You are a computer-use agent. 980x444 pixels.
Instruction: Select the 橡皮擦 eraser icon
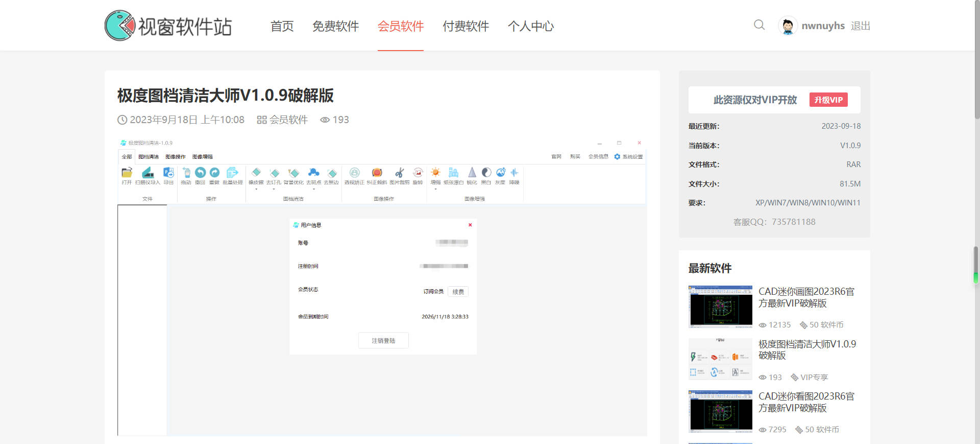[x=256, y=172]
